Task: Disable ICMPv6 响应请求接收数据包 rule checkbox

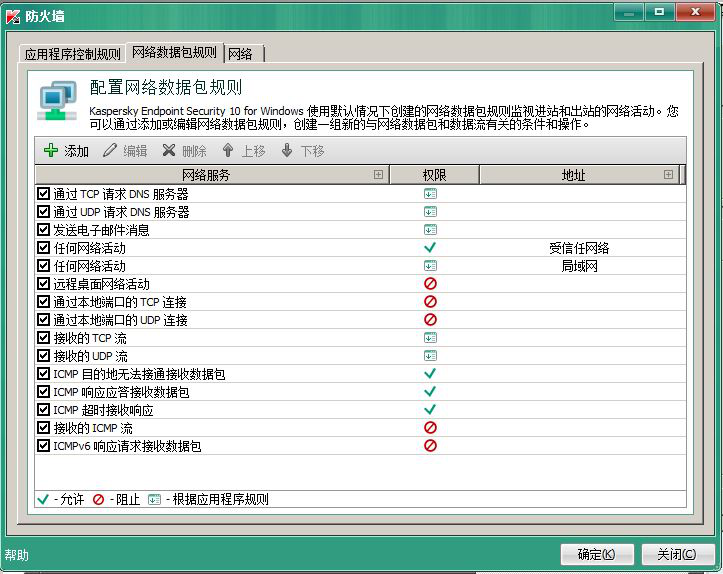Action: click(x=43, y=446)
